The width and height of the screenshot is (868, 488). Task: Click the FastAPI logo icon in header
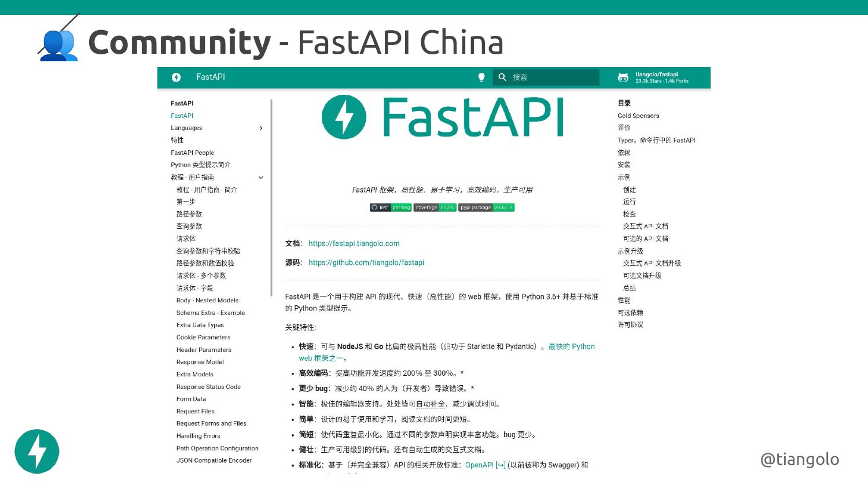point(176,77)
